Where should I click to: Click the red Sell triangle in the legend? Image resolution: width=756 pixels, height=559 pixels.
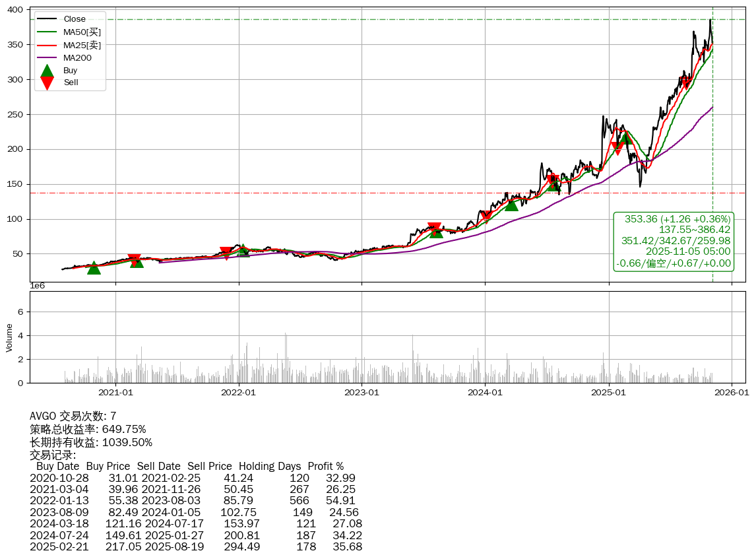coord(47,82)
